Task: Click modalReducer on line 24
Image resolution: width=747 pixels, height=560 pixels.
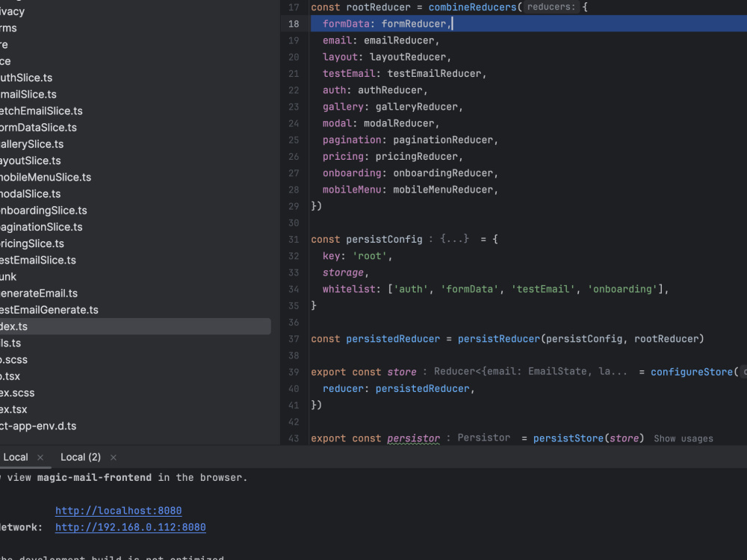Action: 399,123
